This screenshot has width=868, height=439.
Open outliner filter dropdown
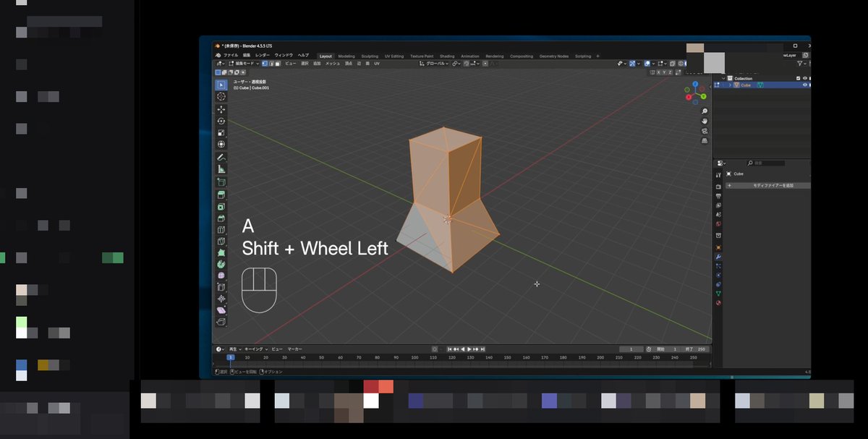tap(801, 64)
